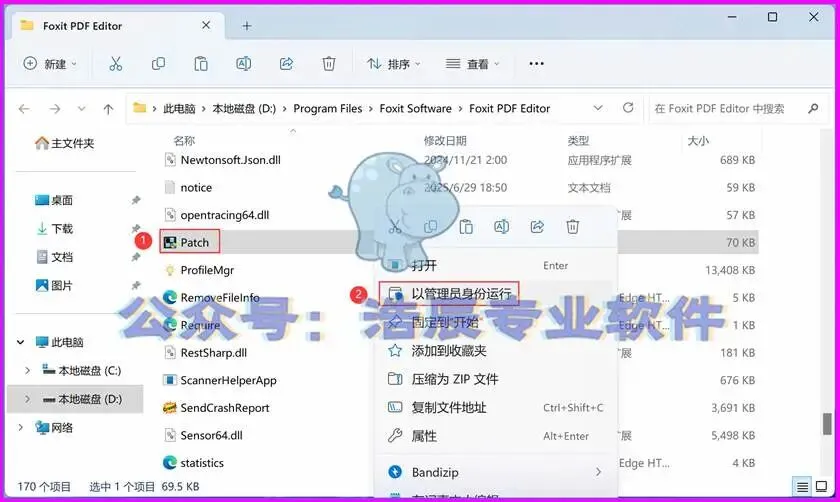Open 桌面 in the sidebar
The image size is (840, 502).
54,200
